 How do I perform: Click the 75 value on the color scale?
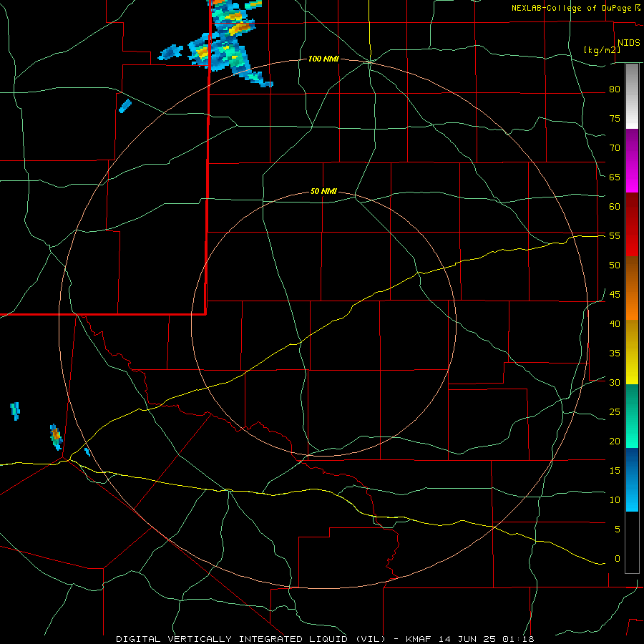coord(615,118)
